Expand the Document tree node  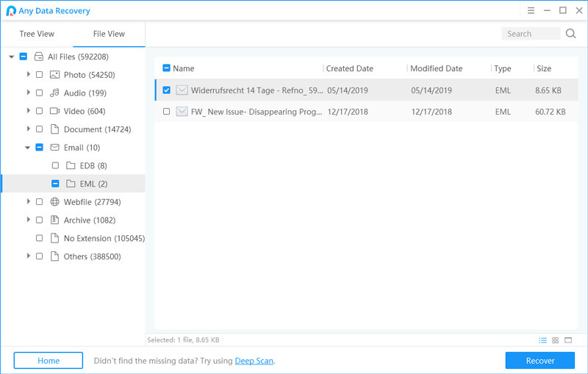[x=28, y=129]
